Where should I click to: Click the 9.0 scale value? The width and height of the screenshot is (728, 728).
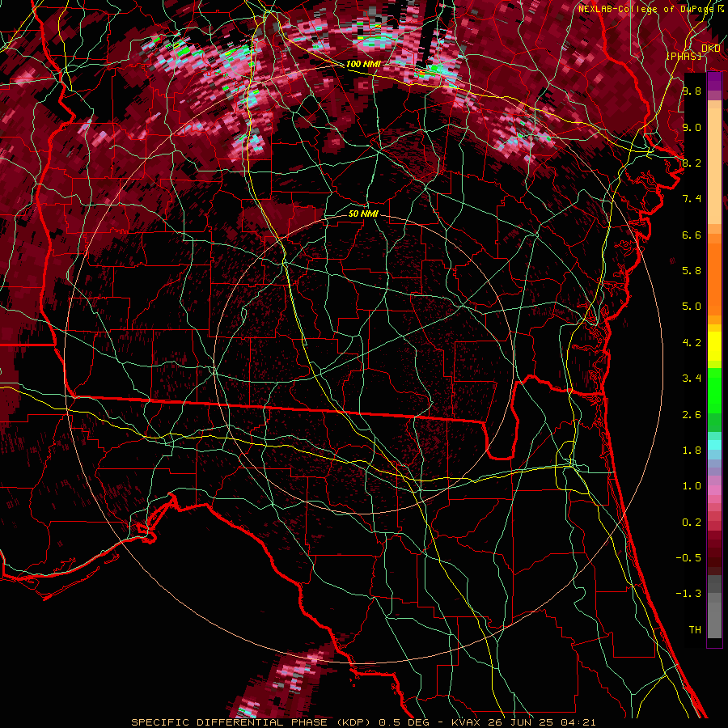point(692,127)
